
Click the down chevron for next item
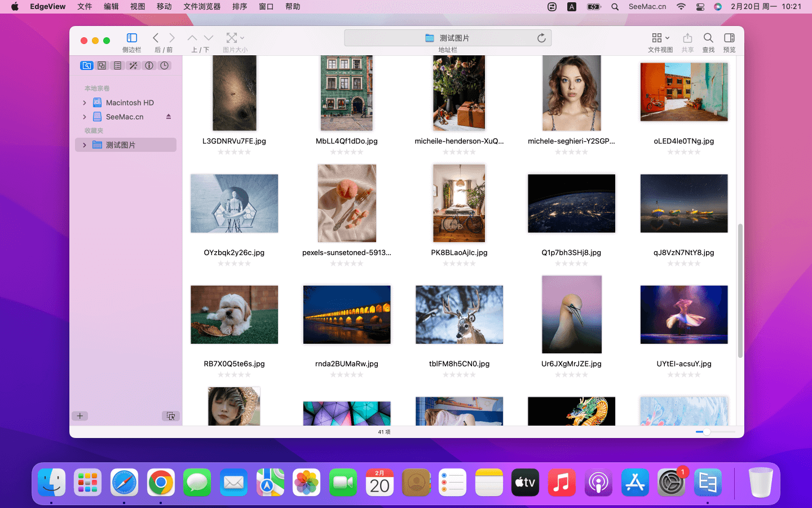pyautogui.click(x=209, y=38)
